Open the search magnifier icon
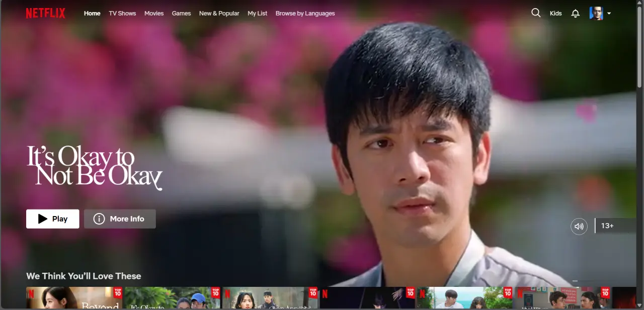 (536, 13)
